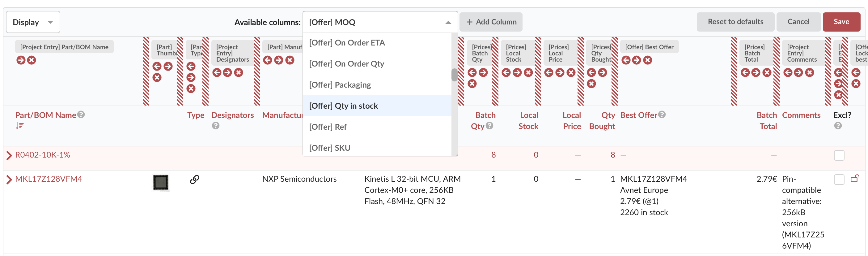The image size is (868, 256).
Task: Move Project Entry Comments column left
Action: [x=788, y=72]
